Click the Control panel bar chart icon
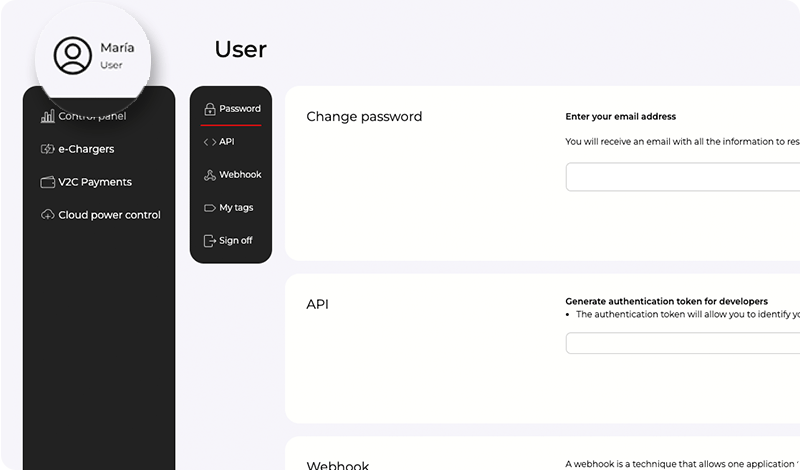This screenshot has width=800, height=470. (47, 116)
